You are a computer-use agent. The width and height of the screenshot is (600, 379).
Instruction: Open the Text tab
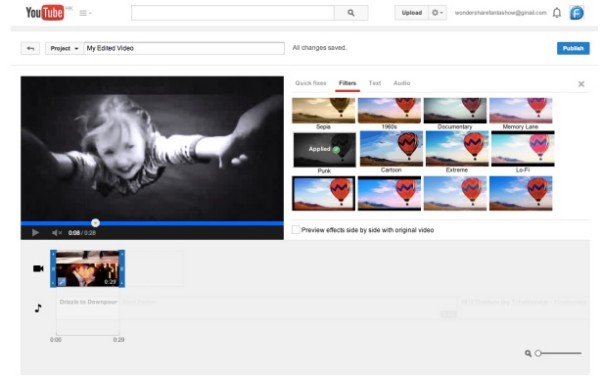tap(375, 83)
